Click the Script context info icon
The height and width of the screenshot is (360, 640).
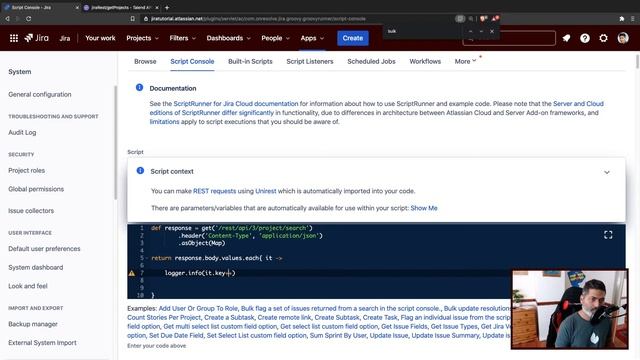click(140, 171)
